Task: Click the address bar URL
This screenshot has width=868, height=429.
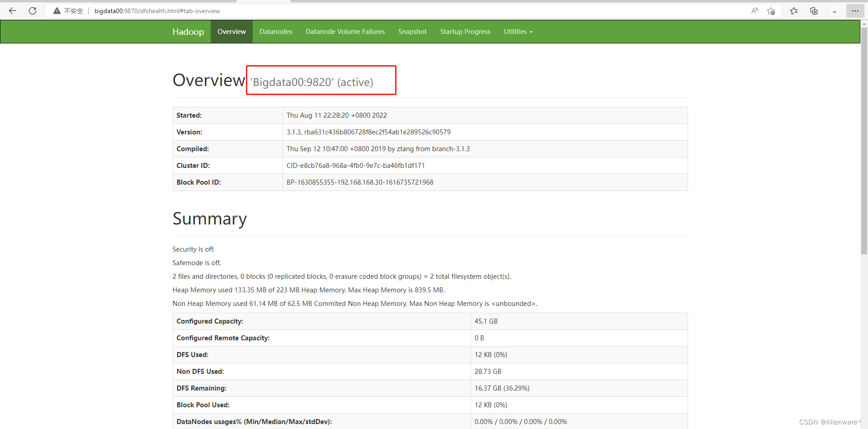Action: 157,11
